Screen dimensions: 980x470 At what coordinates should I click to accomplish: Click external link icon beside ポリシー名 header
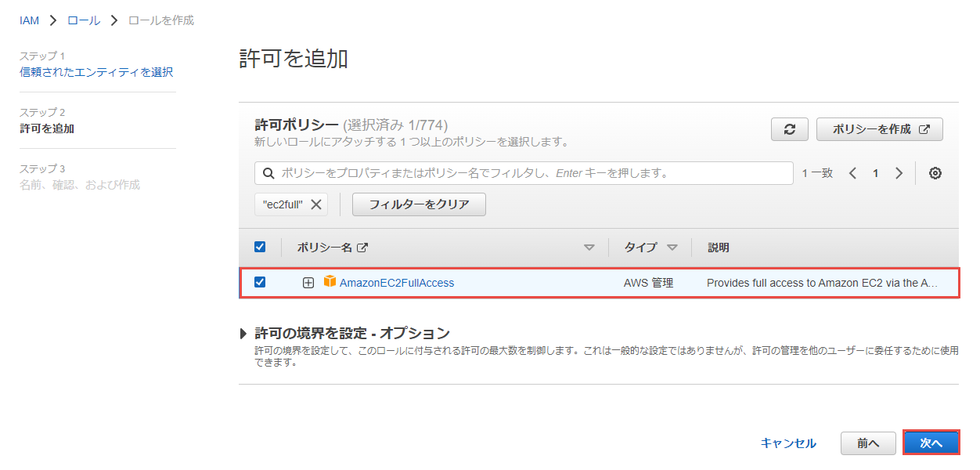pyautogui.click(x=362, y=248)
